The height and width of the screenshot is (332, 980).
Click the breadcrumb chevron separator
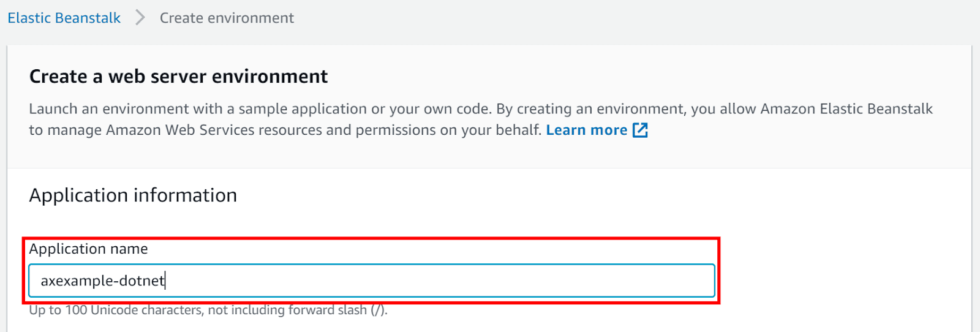click(140, 18)
